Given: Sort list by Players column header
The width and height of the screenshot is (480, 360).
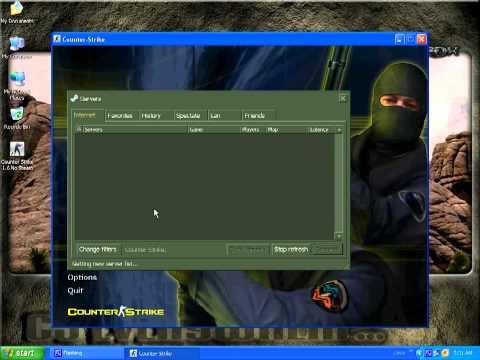Looking at the screenshot, I should [252, 130].
